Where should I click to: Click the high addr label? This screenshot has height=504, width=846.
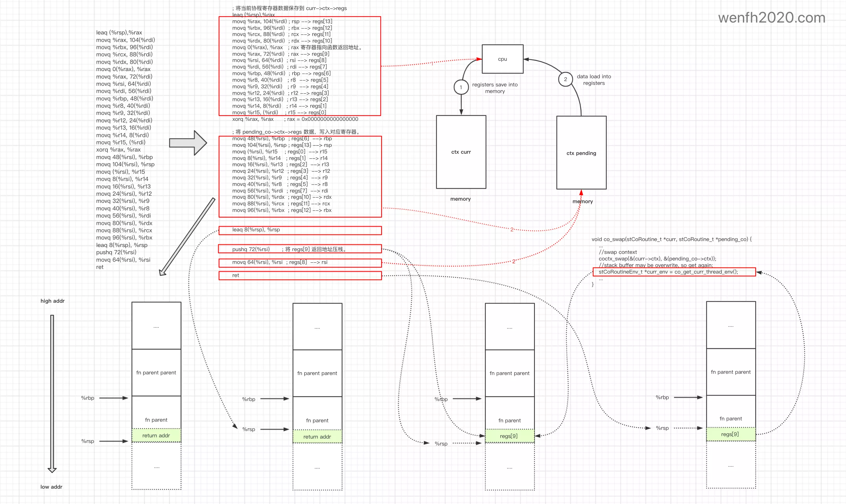(x=52, y=301)
